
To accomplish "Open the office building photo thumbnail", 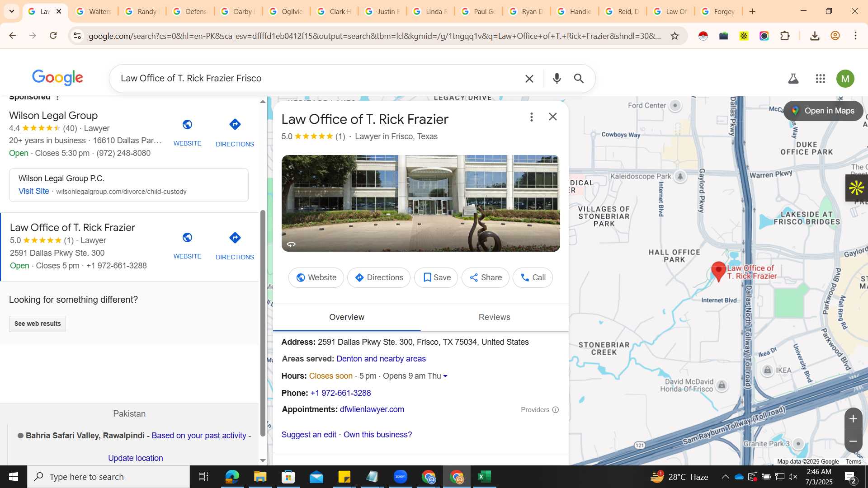I will pyautogui.click(x=420, y=203).
